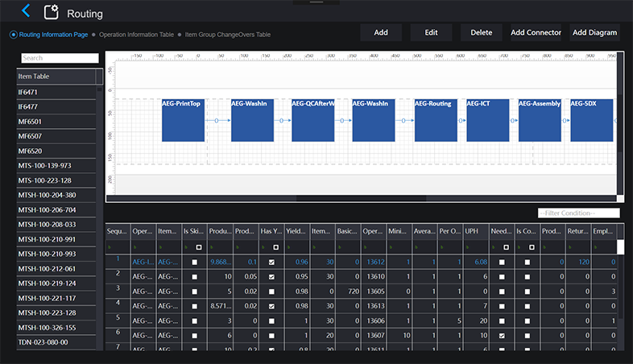Select the Routing Information Page radio button
Viewport: 633px width, 364px height.
tap(14, 35)
